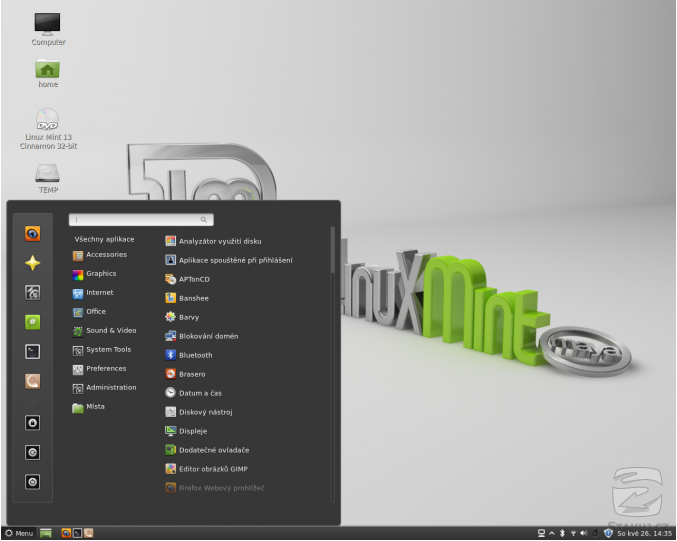Launch Firefox from the panel launcher
This screenshot has height=541, width=677.
click(66, 534)
